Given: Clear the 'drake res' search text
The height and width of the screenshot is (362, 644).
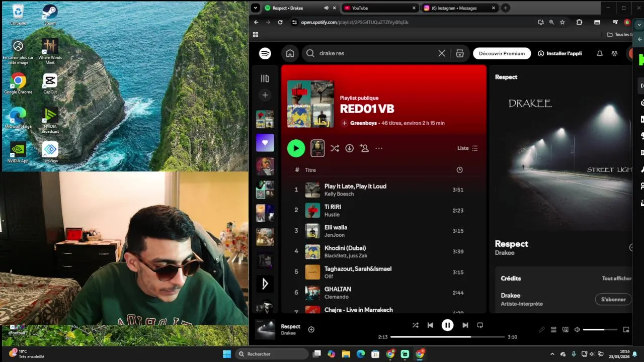Looking at the screenshot, I should (442, 53).
